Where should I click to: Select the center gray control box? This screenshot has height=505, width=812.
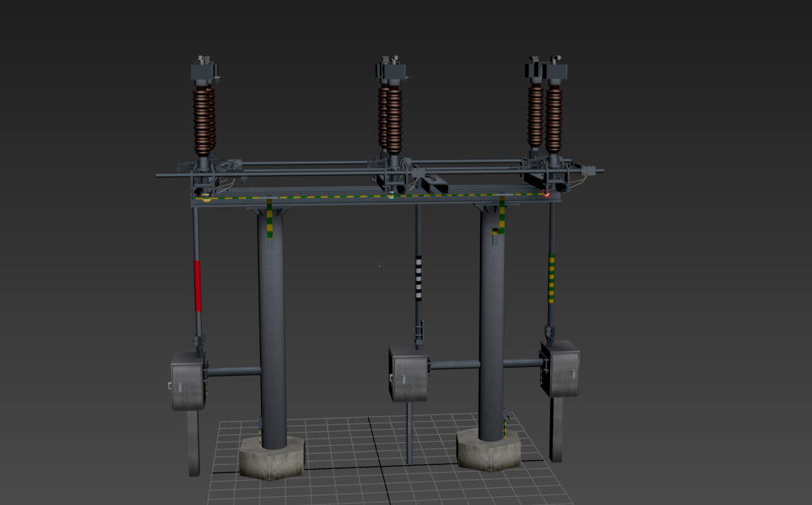click(408, 375)
